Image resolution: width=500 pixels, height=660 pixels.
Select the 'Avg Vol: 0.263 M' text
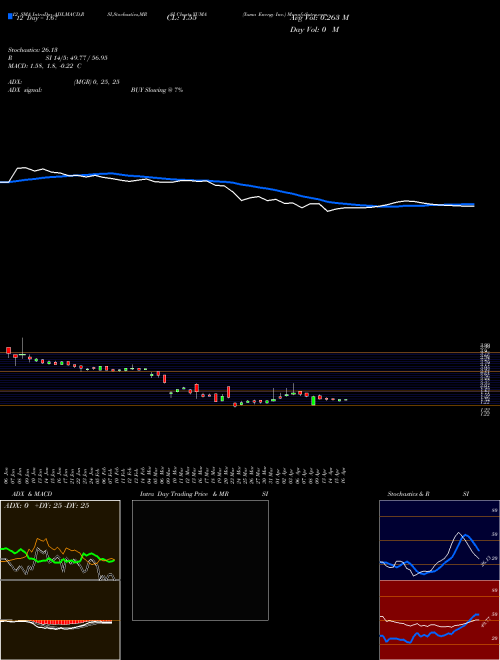coord(319,18)
